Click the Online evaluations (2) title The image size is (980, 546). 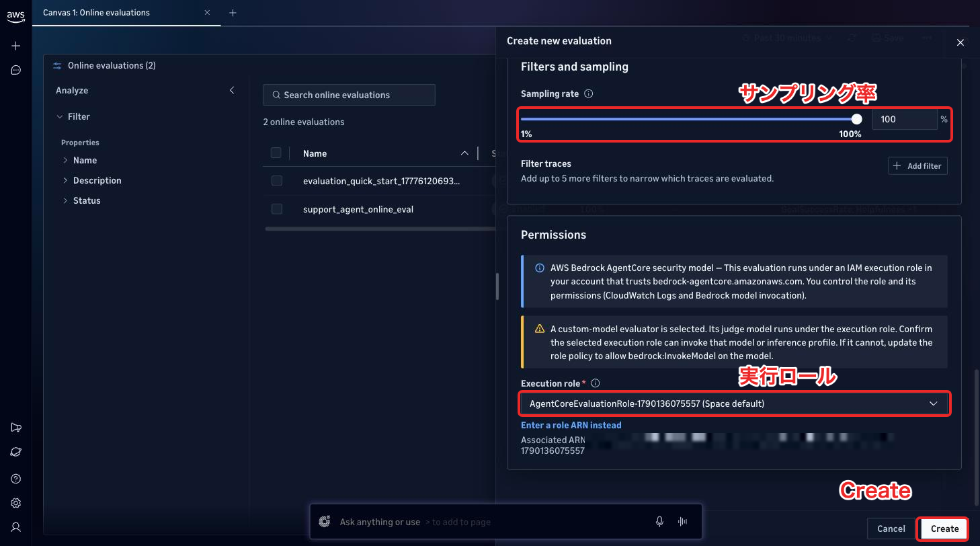click(112, 65)
